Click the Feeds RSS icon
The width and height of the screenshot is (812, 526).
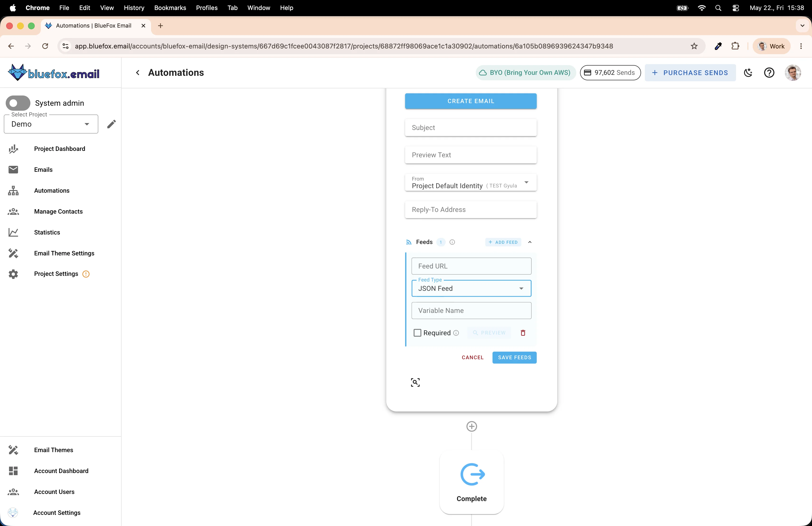point(409,242)
